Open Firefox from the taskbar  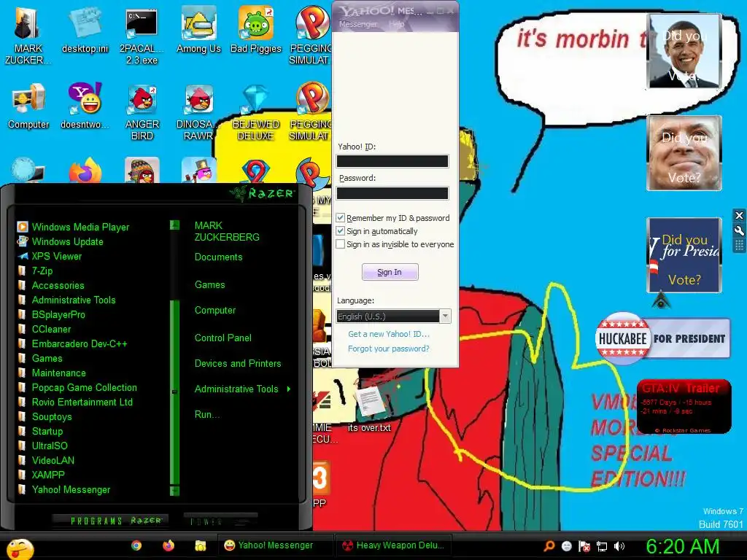[x=169, y=545]
